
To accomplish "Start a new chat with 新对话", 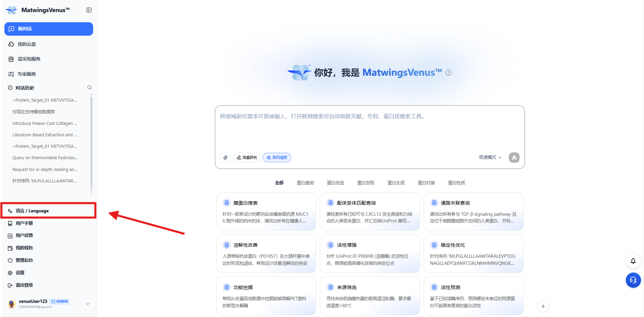I will (x=49, y=29).
